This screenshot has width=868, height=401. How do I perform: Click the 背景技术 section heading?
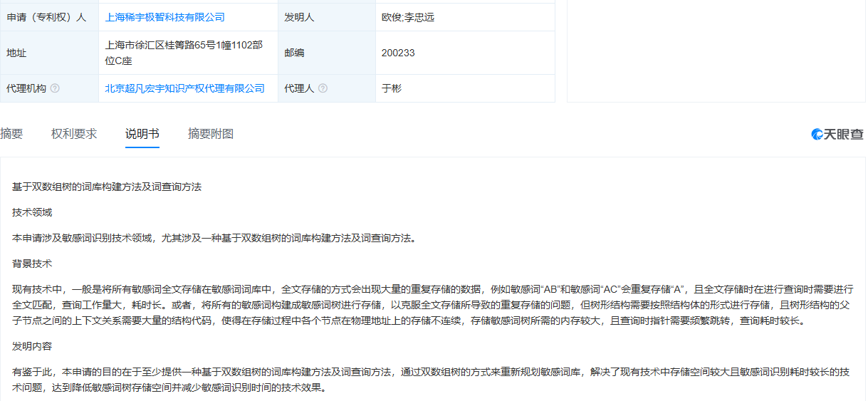32,264
